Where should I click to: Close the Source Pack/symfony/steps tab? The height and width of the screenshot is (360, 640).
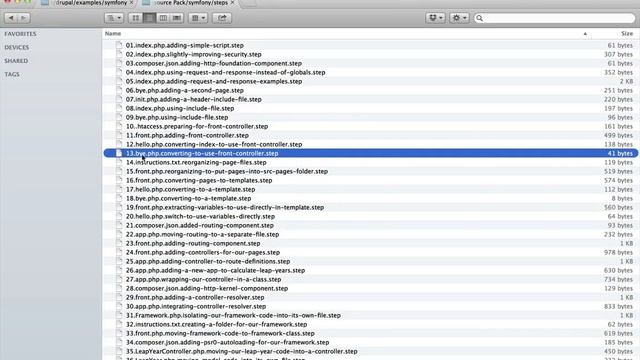[x=232, y=3]
